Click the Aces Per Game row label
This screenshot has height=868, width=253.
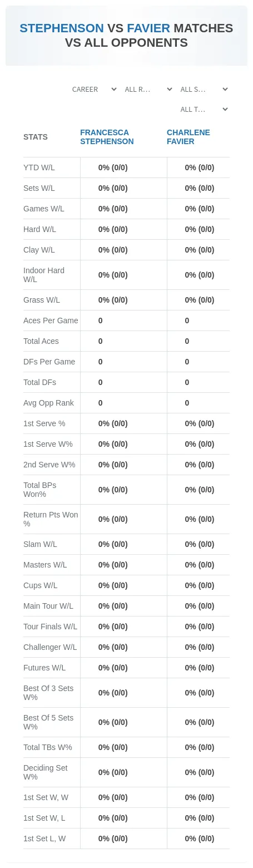51,320
